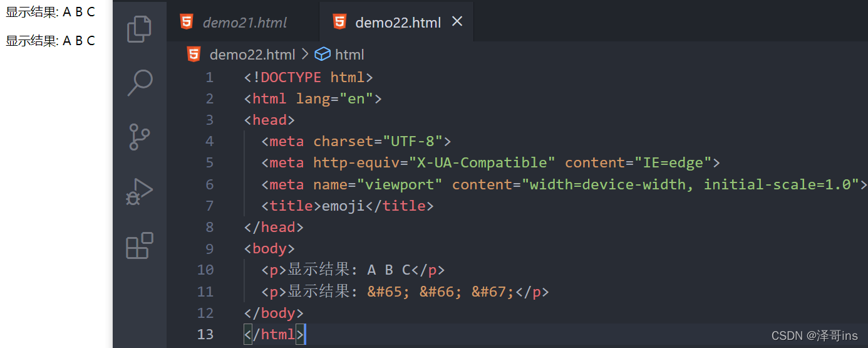Click the breadcrumb separator chevron

tap(305, 55)
